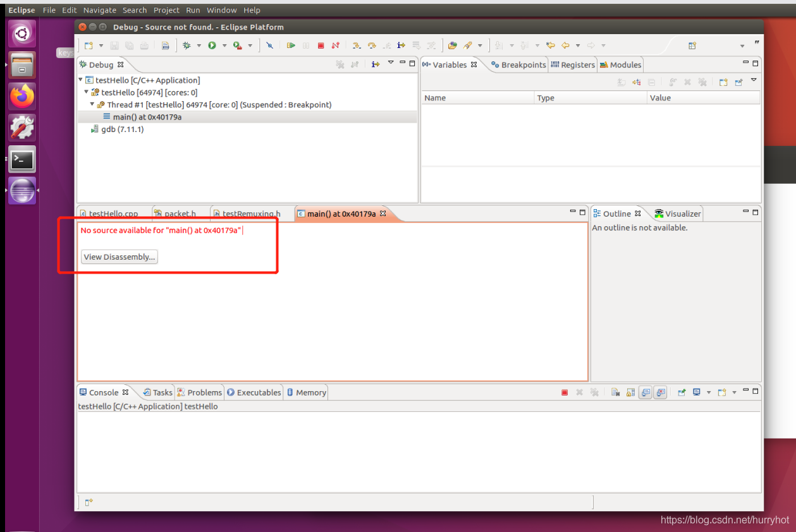This screenshot has height=532, width=796.
Task: Toggle Show Console When Standard Error Changes
Action: [x=660, y=392]
